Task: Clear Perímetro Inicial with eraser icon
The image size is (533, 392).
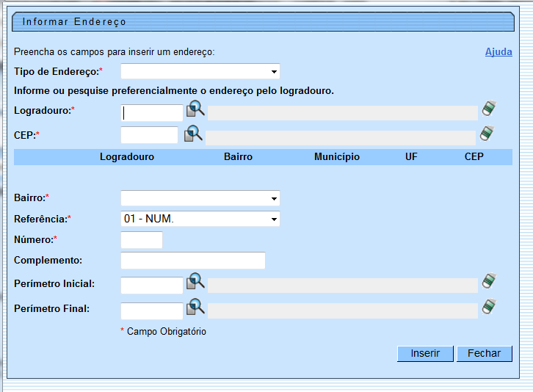Action: [x=489, y=282]
